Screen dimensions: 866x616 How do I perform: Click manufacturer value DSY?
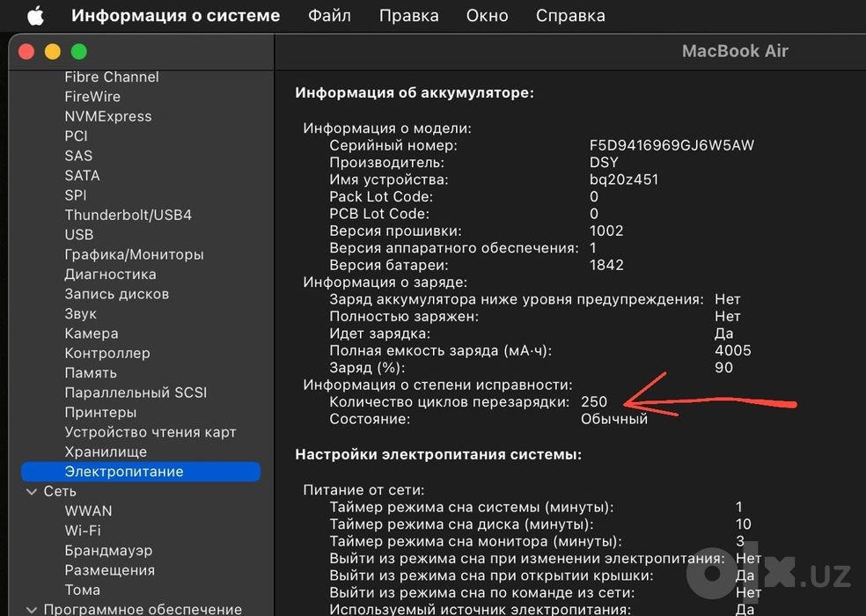click(x=604, y=163)
